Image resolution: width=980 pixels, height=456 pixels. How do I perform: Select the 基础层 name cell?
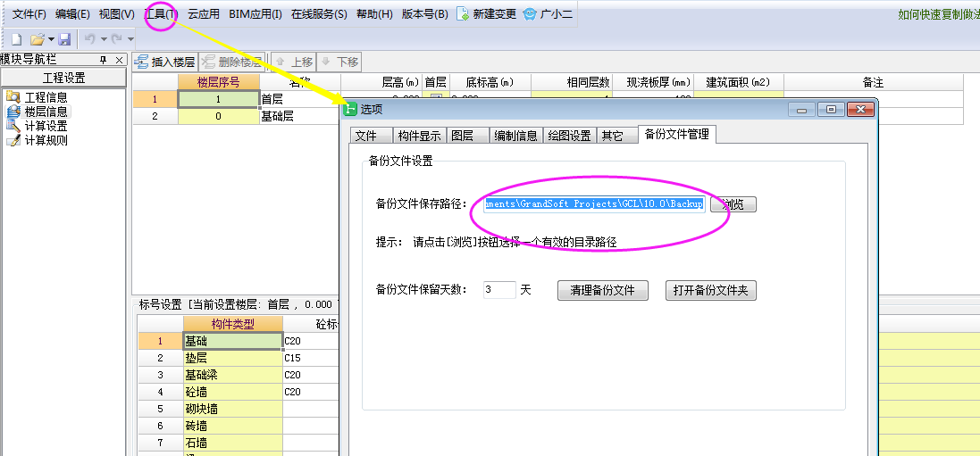coord(300,116)
